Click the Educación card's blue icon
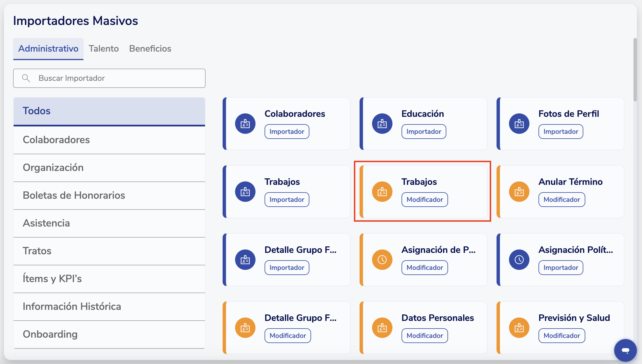 point(382,124)
